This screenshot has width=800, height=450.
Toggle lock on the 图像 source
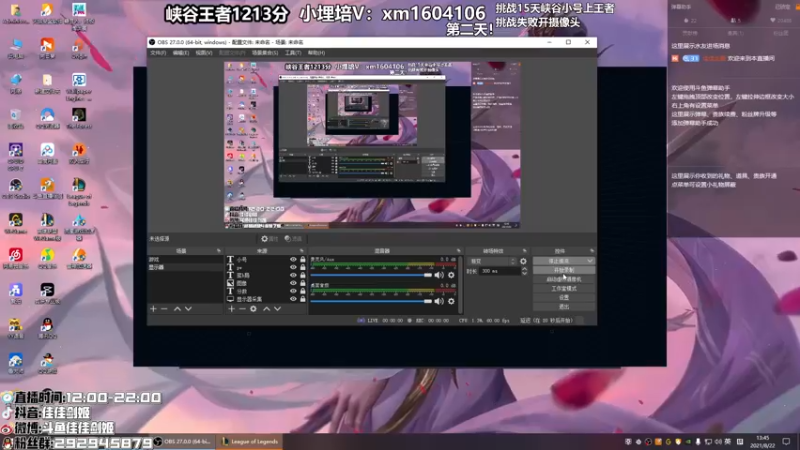[x=303, y=283]
